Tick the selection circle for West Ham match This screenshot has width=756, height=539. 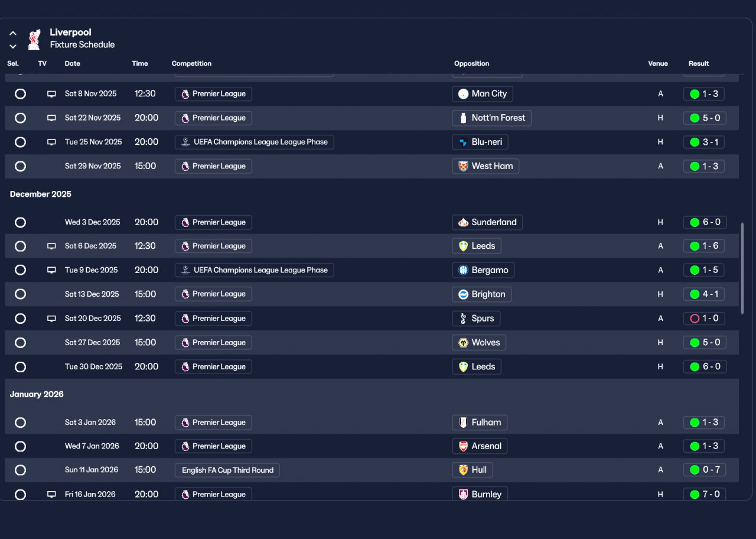pos(20,166)
